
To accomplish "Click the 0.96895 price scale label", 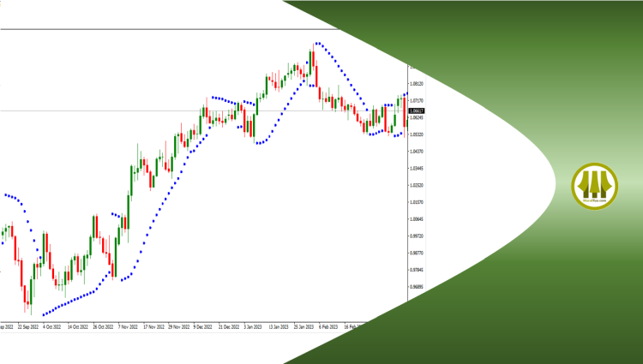I will point(417,287).
